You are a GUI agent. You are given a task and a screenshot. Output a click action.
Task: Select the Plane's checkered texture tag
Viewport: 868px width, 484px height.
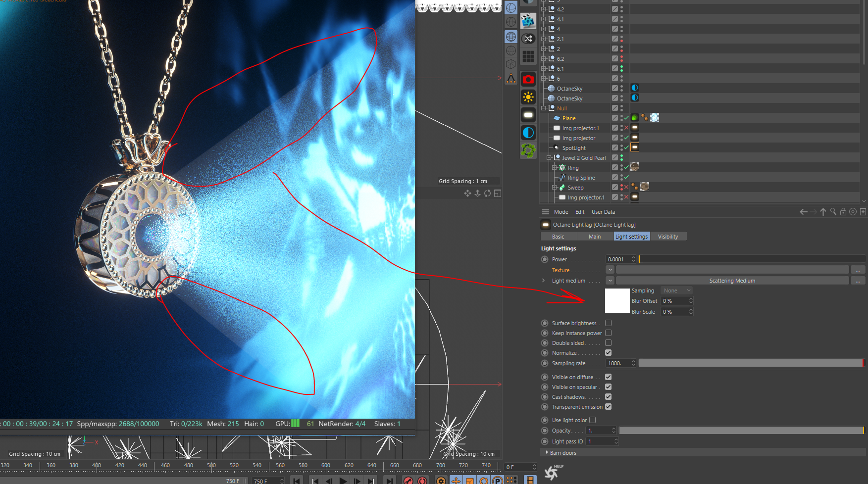655,117
